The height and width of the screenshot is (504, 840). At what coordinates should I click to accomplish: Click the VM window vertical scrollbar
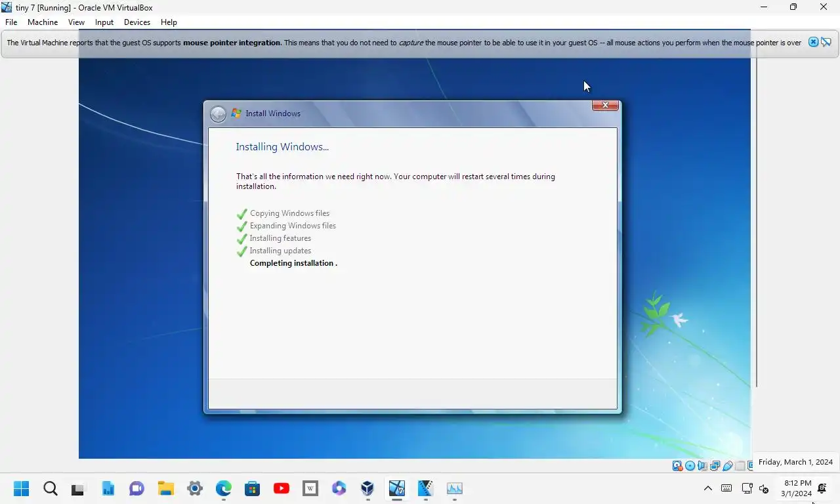[756, 223]
